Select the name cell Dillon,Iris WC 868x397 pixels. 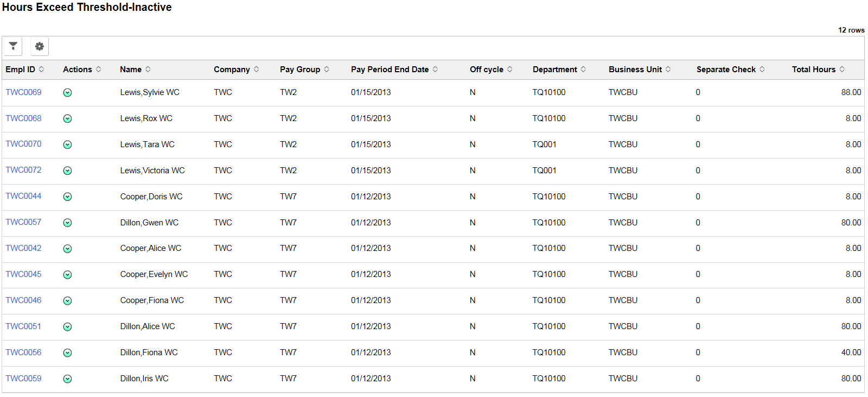click(144, 379)
